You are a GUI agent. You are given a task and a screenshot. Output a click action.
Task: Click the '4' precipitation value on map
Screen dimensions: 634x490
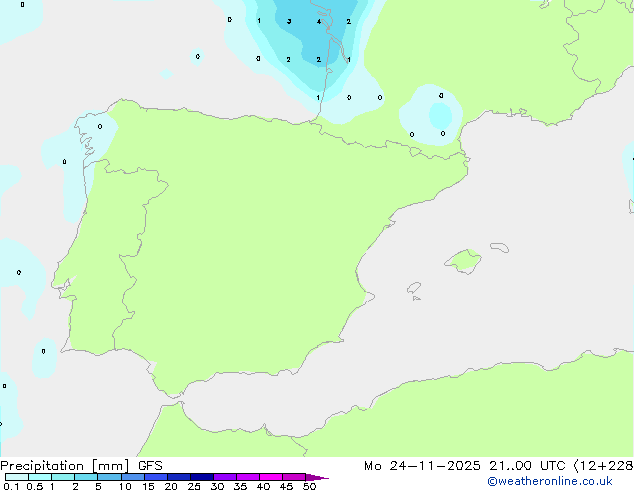pos(319,21)
